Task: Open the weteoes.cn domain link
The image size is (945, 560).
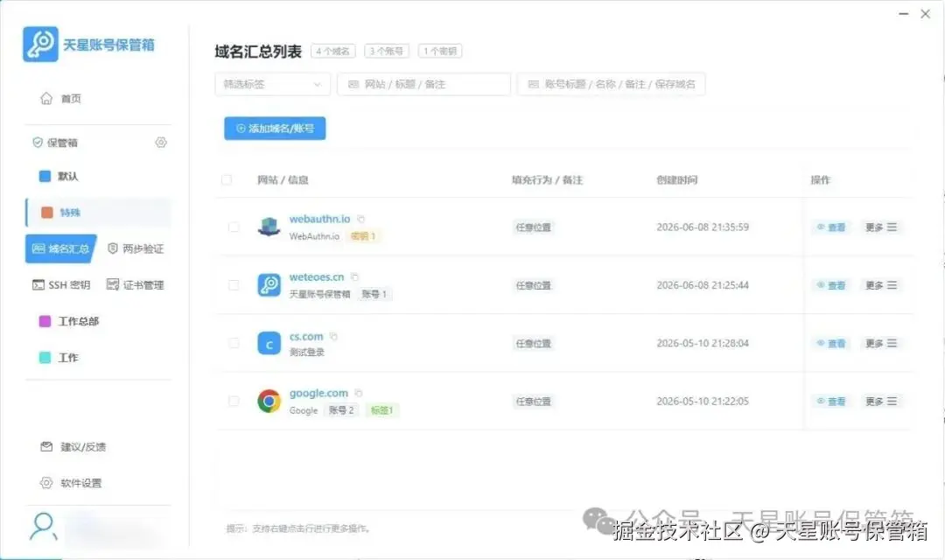Action: (317, 276)
